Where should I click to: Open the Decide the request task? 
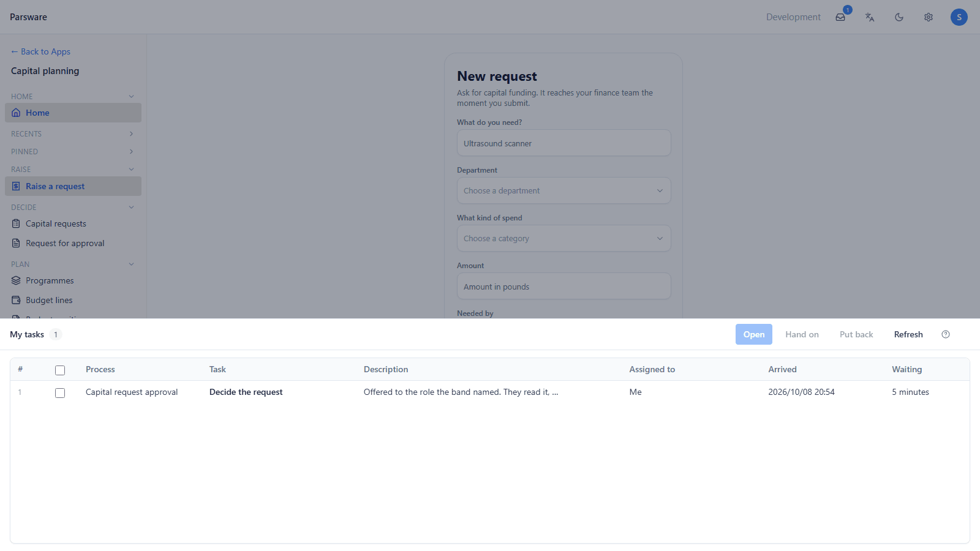pyautogui.click(x=246, y=392)
